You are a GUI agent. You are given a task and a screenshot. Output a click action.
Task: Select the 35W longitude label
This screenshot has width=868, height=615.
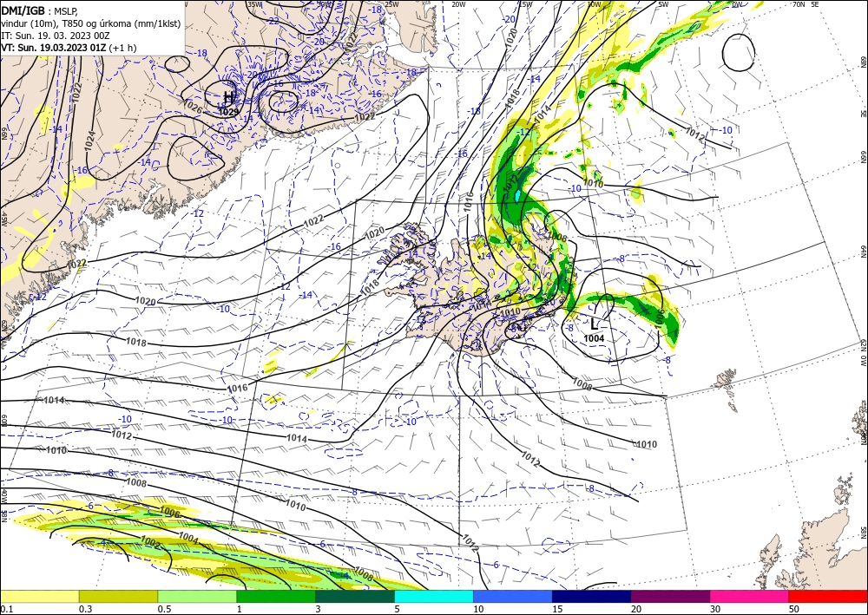click(254, 4)
